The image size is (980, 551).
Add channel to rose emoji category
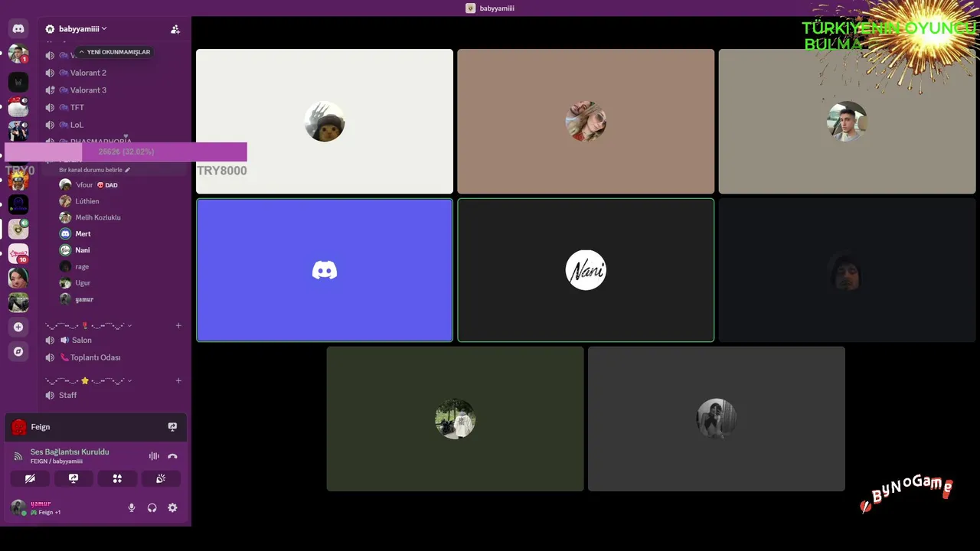(x=178, y=325)
